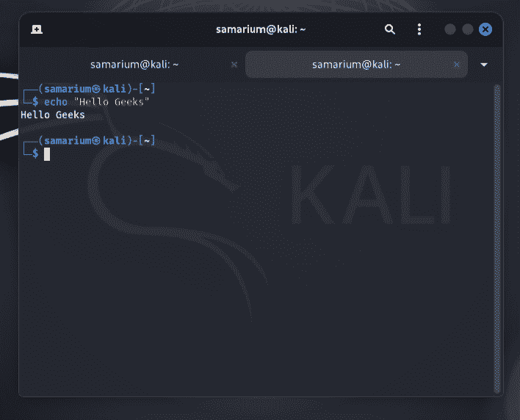The width and height of the screenshot is (520, 420).
Task: Expand the tab list dropdown arrow
Action: click(x=484, y=65)
